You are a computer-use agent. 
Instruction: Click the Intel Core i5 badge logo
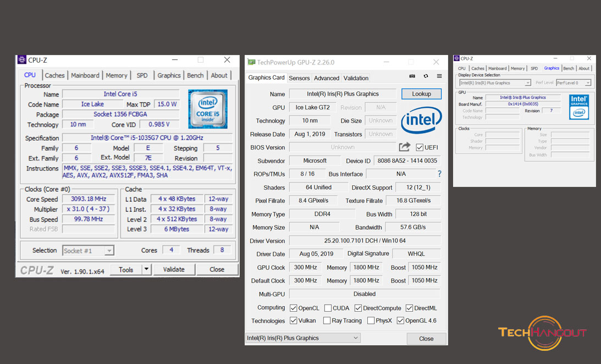pos(208,109)
